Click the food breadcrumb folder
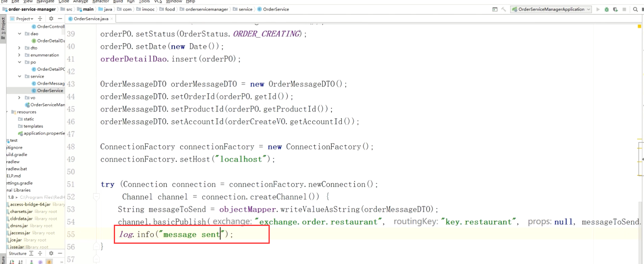The width and height of the screenshot is (644, 264). 167,9
